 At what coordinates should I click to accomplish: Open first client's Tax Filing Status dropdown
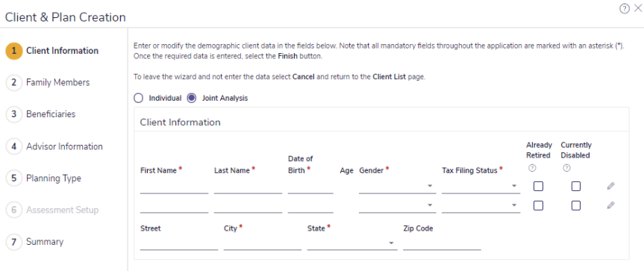tap(481, 187)
